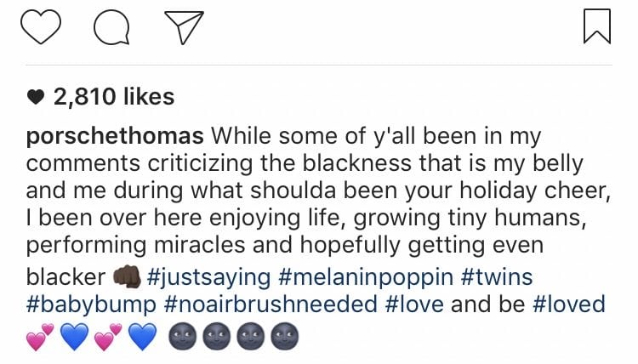Tap the small filled heart beside likes

coord(37,98)
